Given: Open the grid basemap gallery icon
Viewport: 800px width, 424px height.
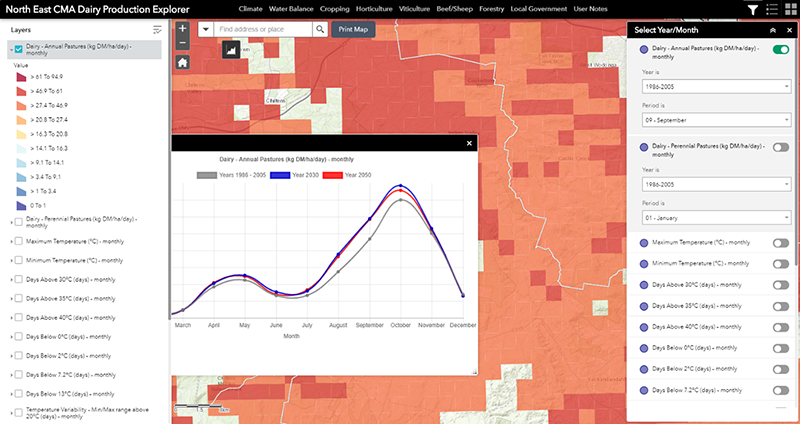Looking at the screenshot, I should pos(789,9).
